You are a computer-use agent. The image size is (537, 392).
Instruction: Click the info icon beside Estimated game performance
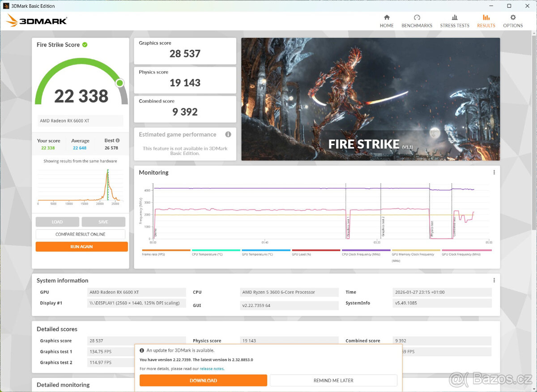tap(228, 134)
